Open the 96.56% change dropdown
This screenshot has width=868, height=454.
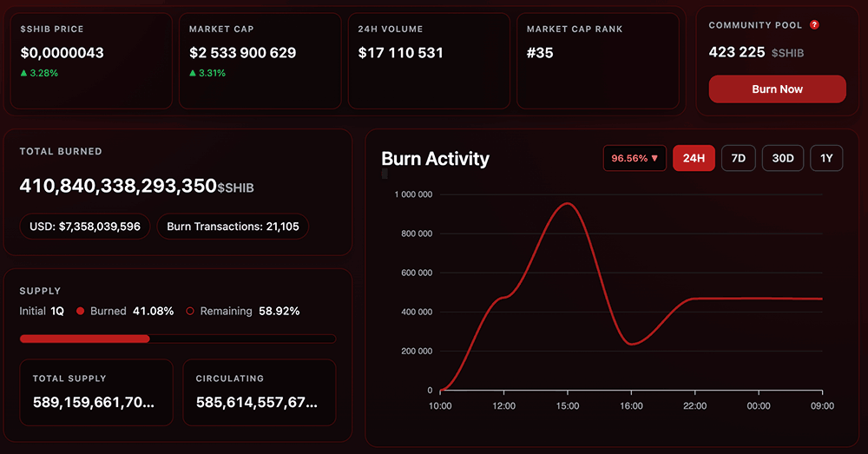(635, 158)
